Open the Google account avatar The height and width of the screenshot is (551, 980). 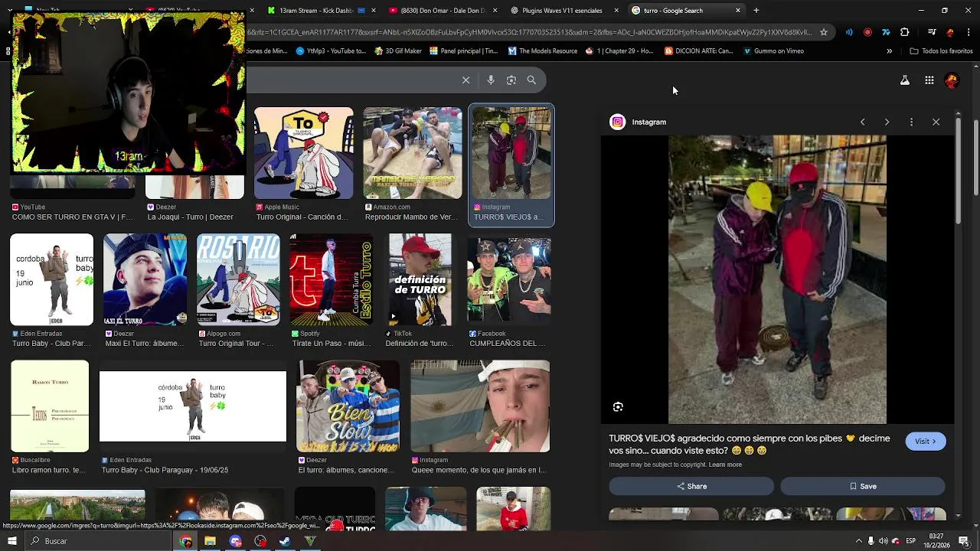tap(952, 80)
